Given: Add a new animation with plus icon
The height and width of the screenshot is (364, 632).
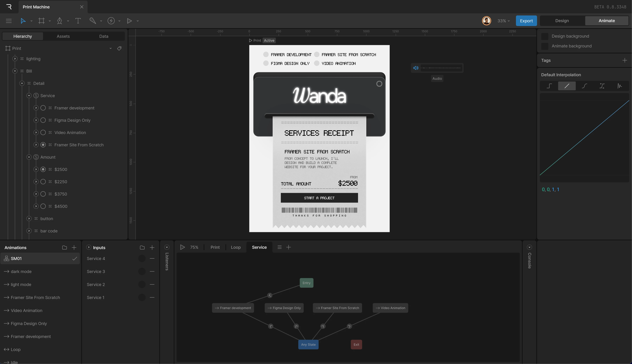Looking at the screenshot, I should [x=74, y=248].
